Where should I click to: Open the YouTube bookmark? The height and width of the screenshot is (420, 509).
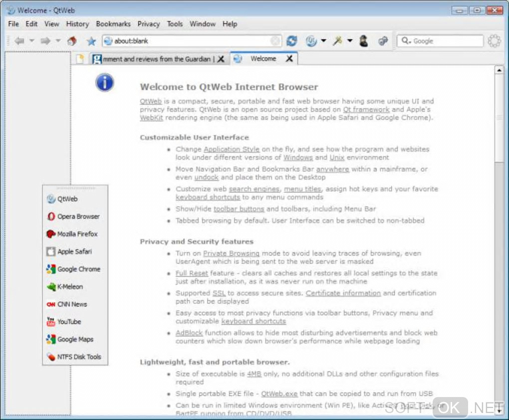tap(64, 322)
